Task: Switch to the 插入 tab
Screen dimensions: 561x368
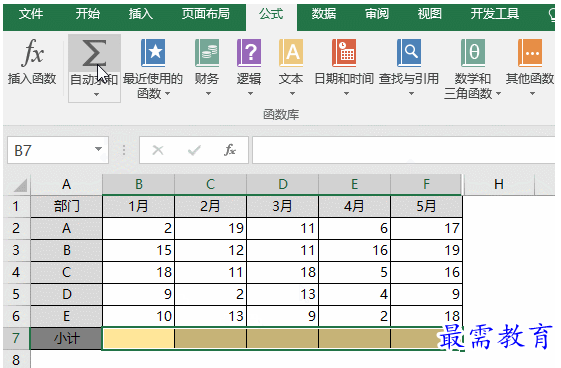Action: [x=141, y=14]
